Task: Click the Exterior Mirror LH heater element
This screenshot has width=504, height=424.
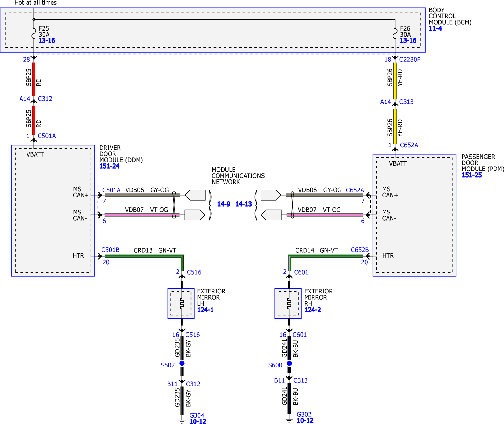Action: point(182,303)
